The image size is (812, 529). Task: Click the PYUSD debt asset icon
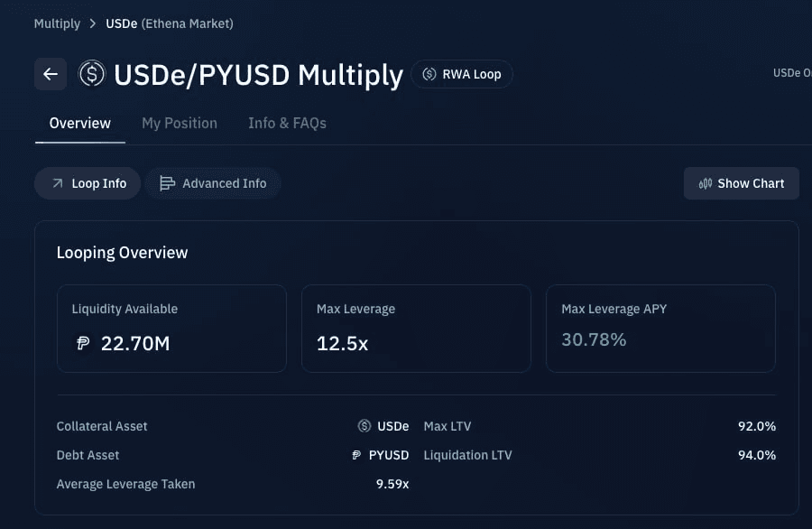pyautogui.click(x=356, y=455)
